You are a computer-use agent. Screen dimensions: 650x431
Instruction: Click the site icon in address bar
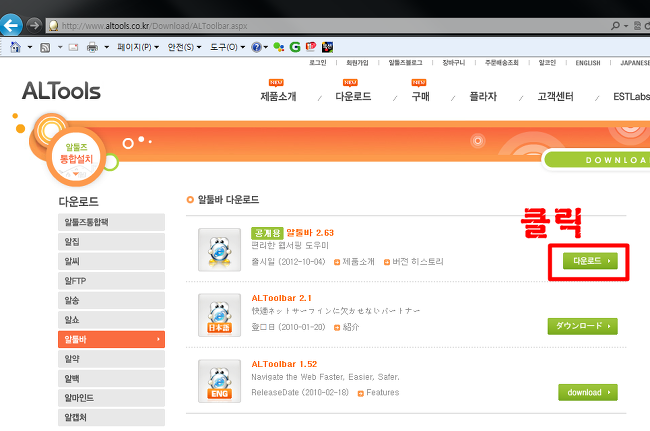click(53, 26)
